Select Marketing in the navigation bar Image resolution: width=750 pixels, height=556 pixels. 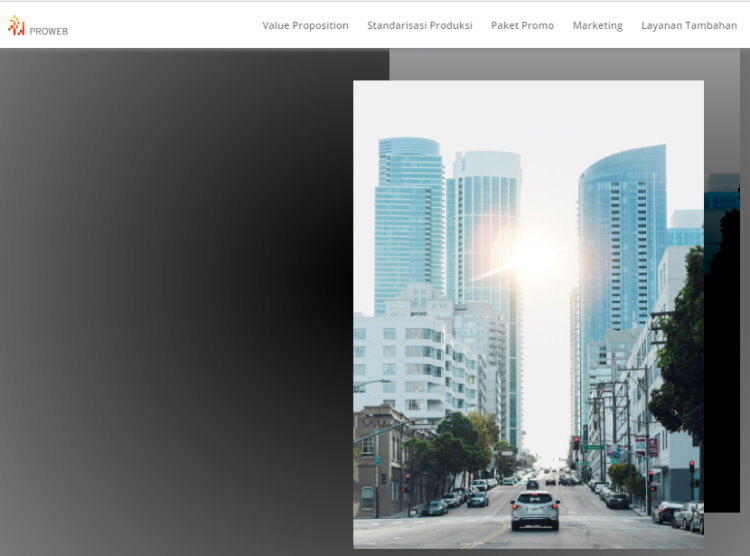pyautogui.click(x=597, y=25)
